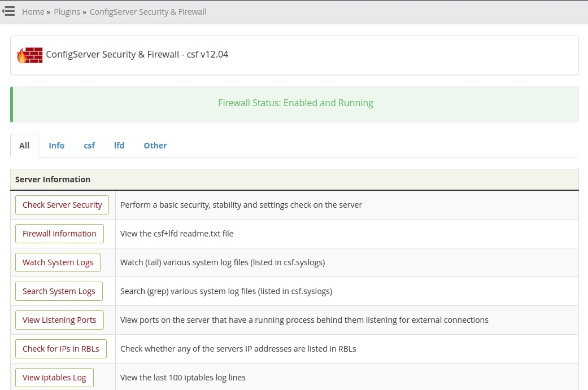588x390 pixels.
Task: Open the View iptables Log button
Action: coord(54,378)
